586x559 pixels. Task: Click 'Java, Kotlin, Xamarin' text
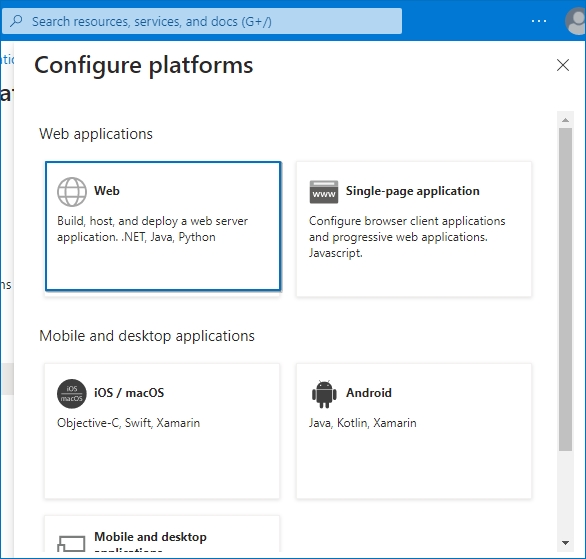pos(363,423)
